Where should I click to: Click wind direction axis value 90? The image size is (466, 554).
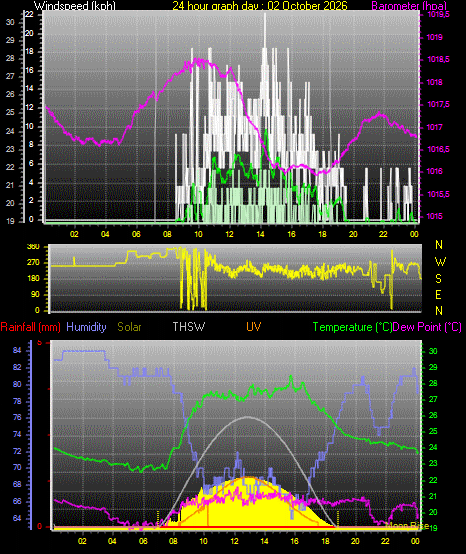[35, 295]
